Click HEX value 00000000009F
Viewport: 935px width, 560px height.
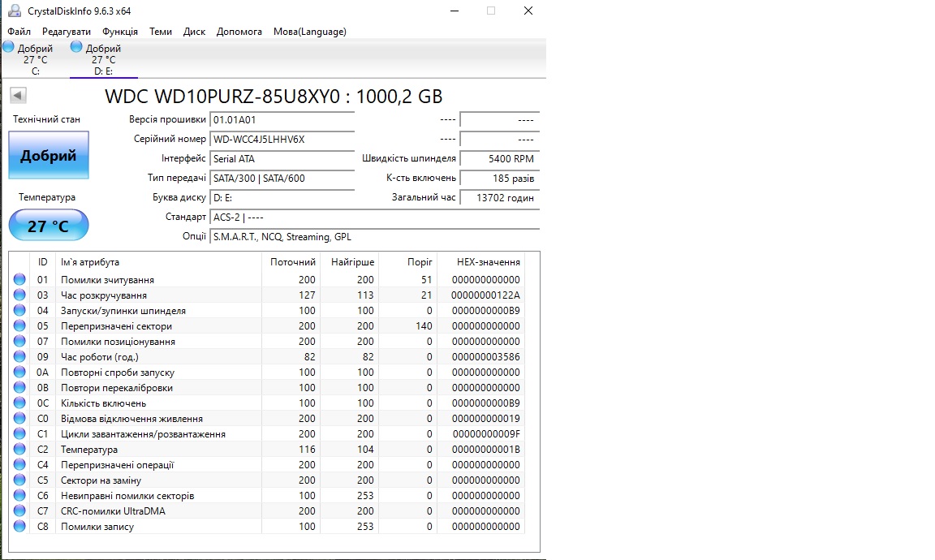486,433
